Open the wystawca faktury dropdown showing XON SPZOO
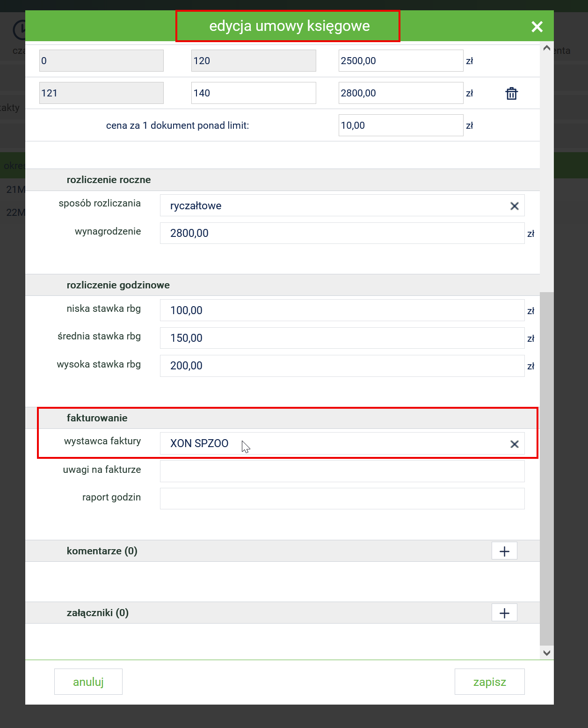The width and height of the screenshot is (588, 728). 342,443
